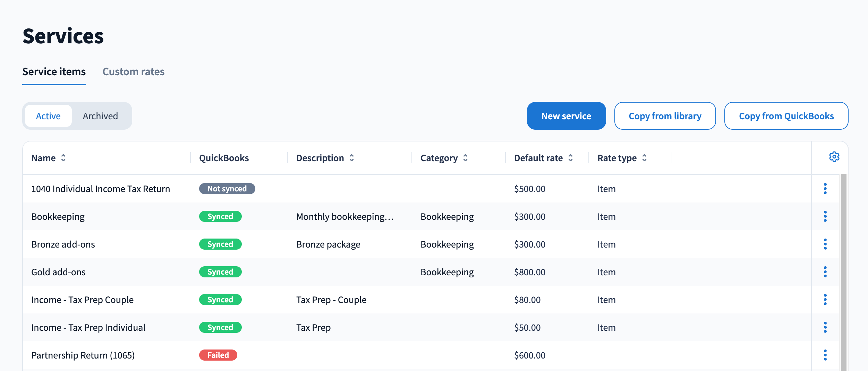Viewport: 868px width, 371px height.
Task: Click Copy from QuickBooks button
Action: point(786,116)
